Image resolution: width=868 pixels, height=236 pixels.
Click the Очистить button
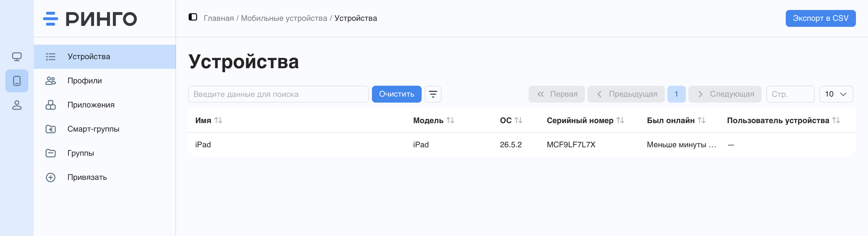tap(397, 94)
